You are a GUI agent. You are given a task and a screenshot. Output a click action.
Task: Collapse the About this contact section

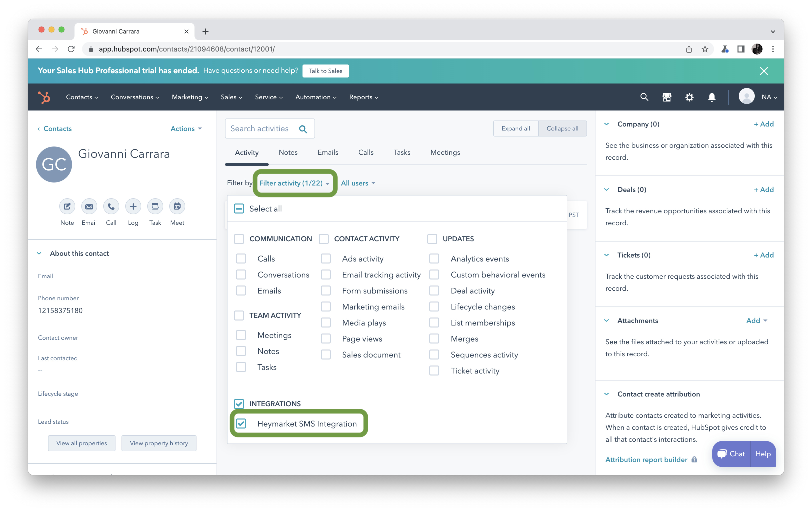(39, 253)
